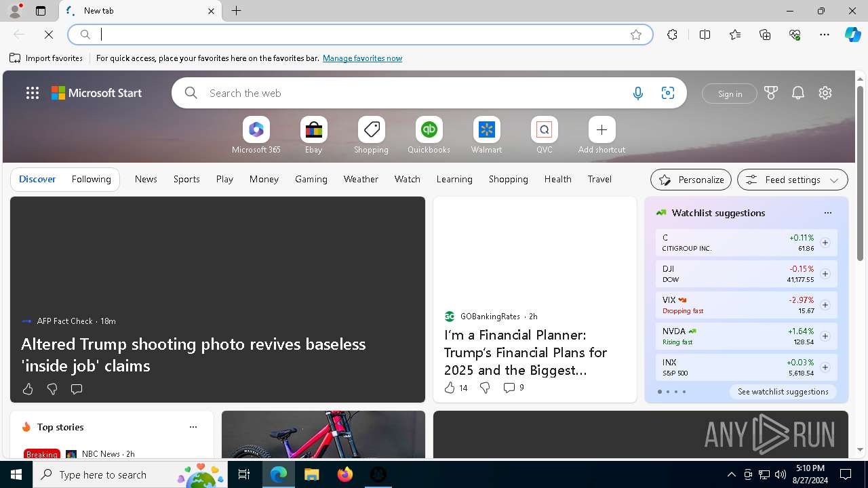Comment on the AFP Fact Check story
Viewport: 868px width, 488px height.
point(77,389)
